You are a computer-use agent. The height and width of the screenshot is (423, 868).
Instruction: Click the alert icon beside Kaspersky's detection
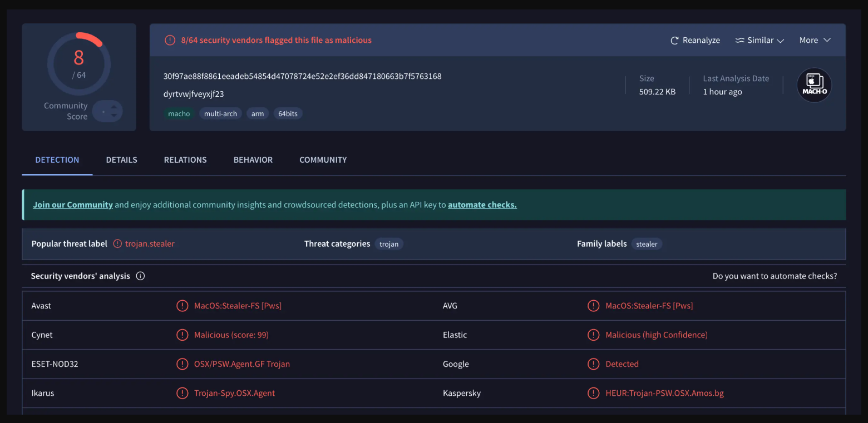click(x=593, y=393)
